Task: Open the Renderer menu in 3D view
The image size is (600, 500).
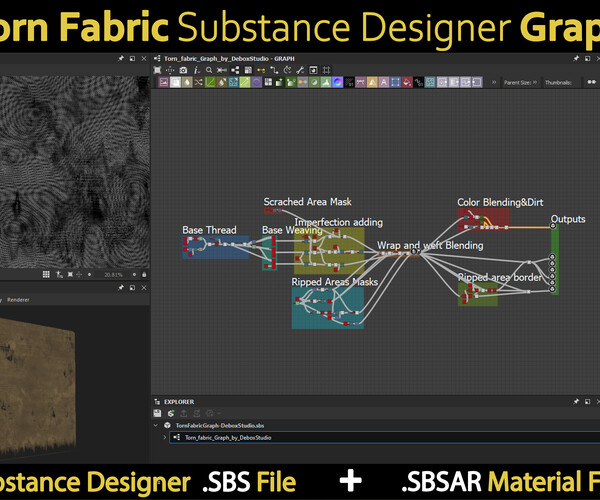Action: (18, 300)
